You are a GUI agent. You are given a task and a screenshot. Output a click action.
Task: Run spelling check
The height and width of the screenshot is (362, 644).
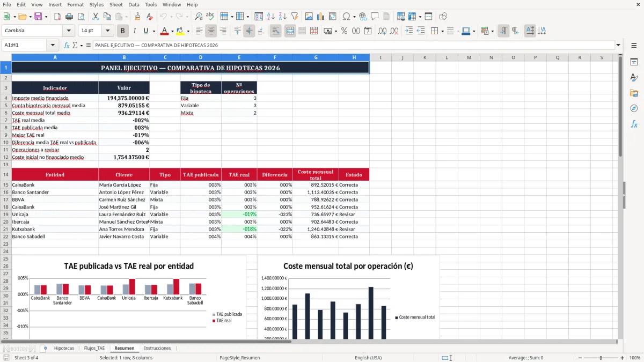pyautogui.click(x=210, y=17)
